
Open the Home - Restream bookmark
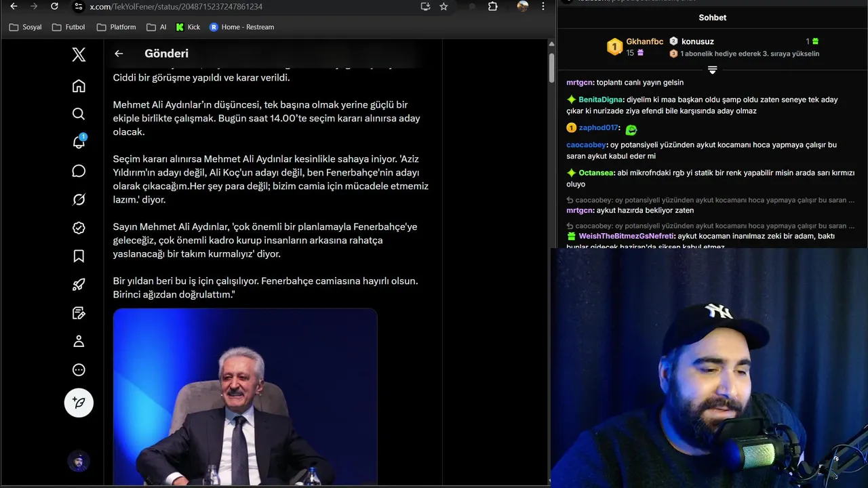pyautogui.click(x=241, y=27)
